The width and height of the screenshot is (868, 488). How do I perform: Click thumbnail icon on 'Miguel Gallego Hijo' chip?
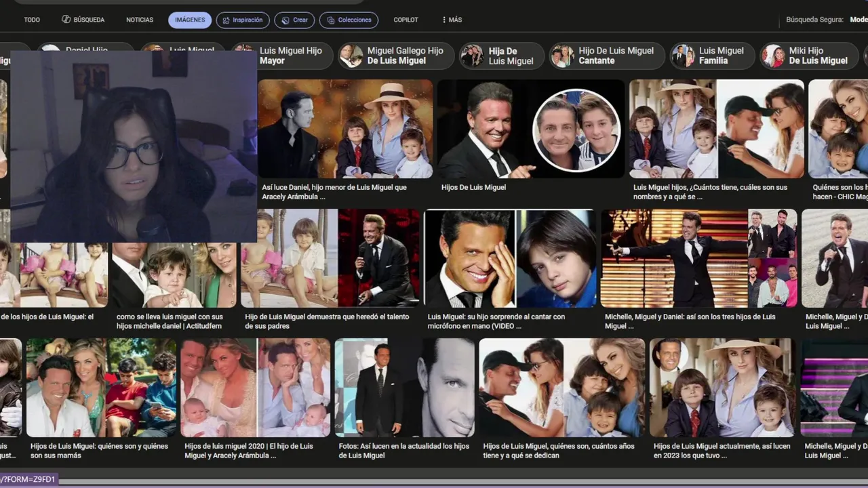[351, 56]
